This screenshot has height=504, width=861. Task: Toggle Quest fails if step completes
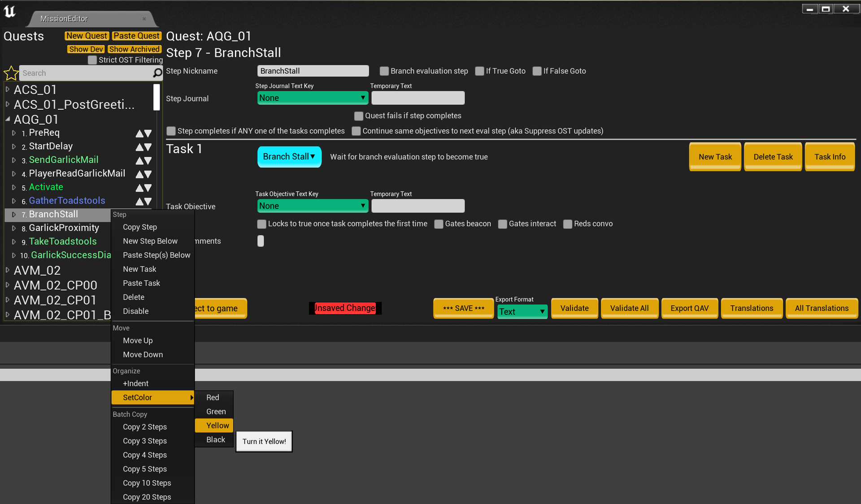tap(358, 116)
